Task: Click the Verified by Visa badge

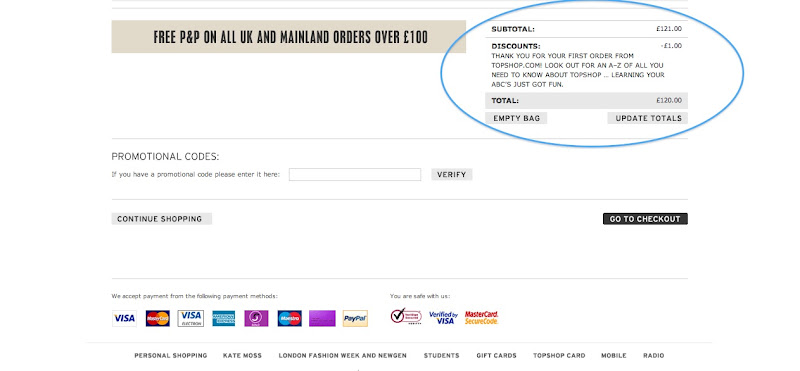Action: tap(443, 318)
